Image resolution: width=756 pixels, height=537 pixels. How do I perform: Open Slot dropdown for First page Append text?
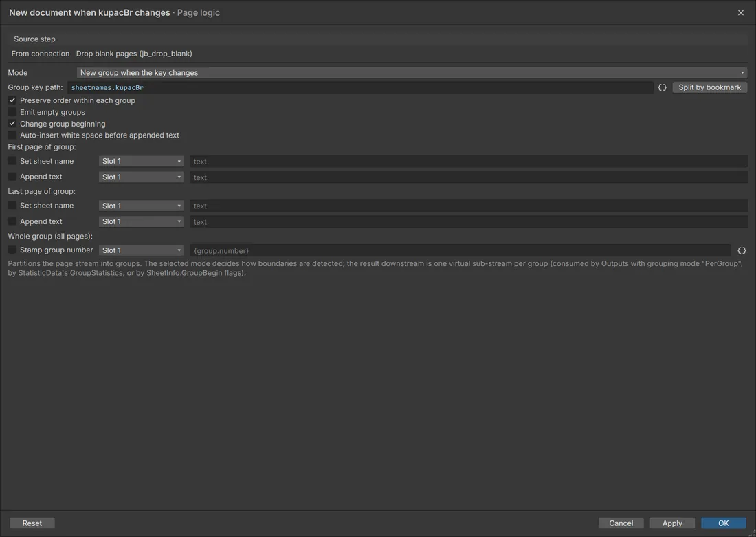pos(142,177)
